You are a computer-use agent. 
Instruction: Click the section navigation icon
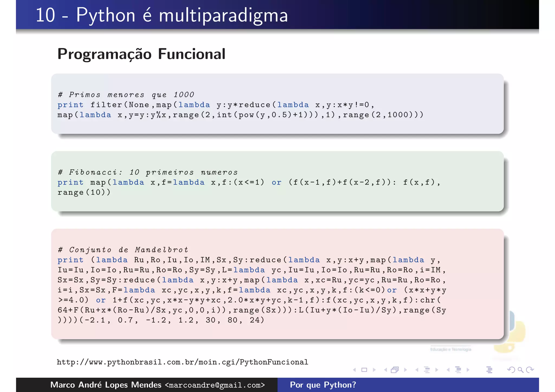(x=458, y=370)
